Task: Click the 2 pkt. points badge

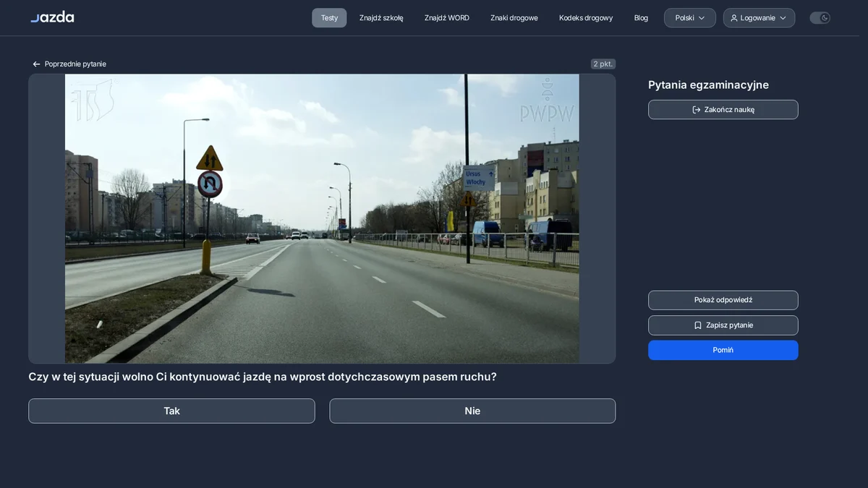Action: (x=603, y=64)
